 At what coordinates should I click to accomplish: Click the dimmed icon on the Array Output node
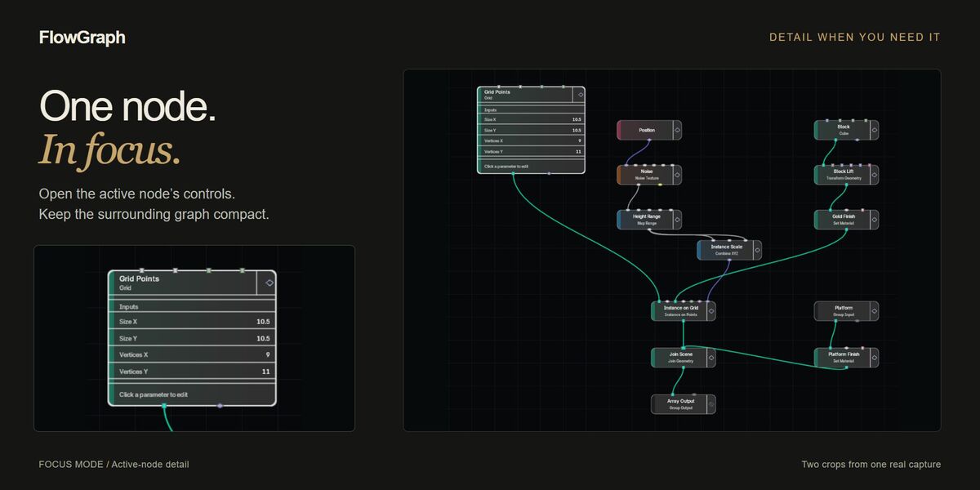tap(710, 404)
